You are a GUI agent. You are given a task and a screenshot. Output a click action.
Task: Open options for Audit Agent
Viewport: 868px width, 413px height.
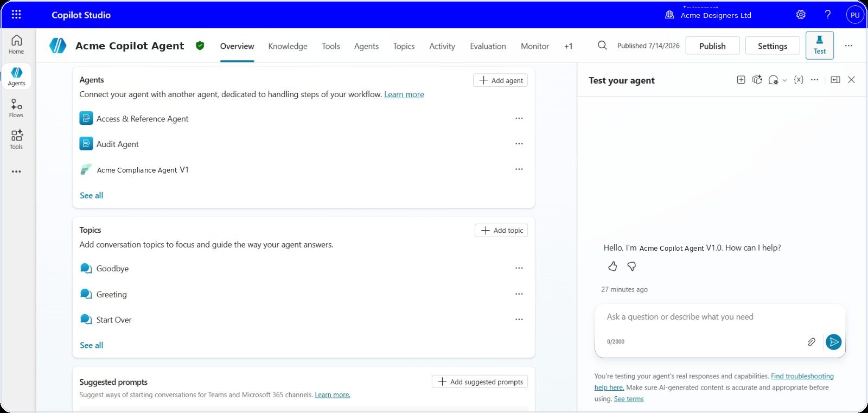point(519,143)
